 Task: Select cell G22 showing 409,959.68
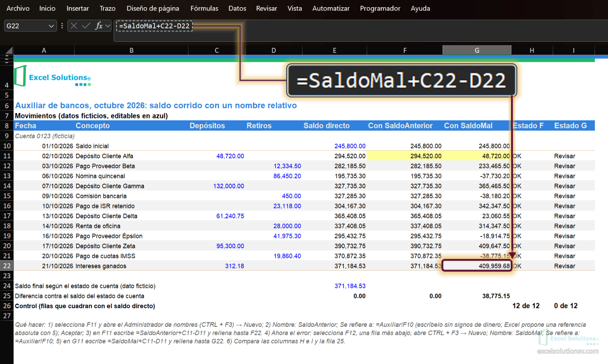[477, 266]
